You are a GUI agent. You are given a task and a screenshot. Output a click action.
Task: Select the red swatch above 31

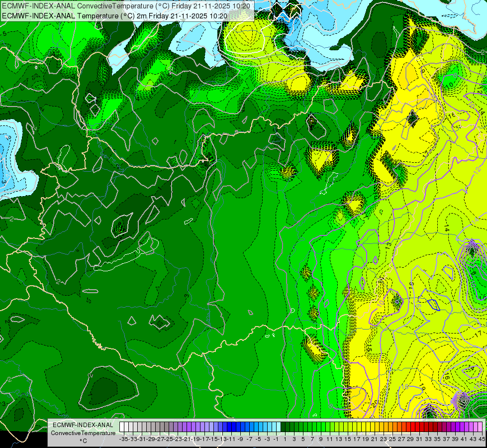[417, 427]
